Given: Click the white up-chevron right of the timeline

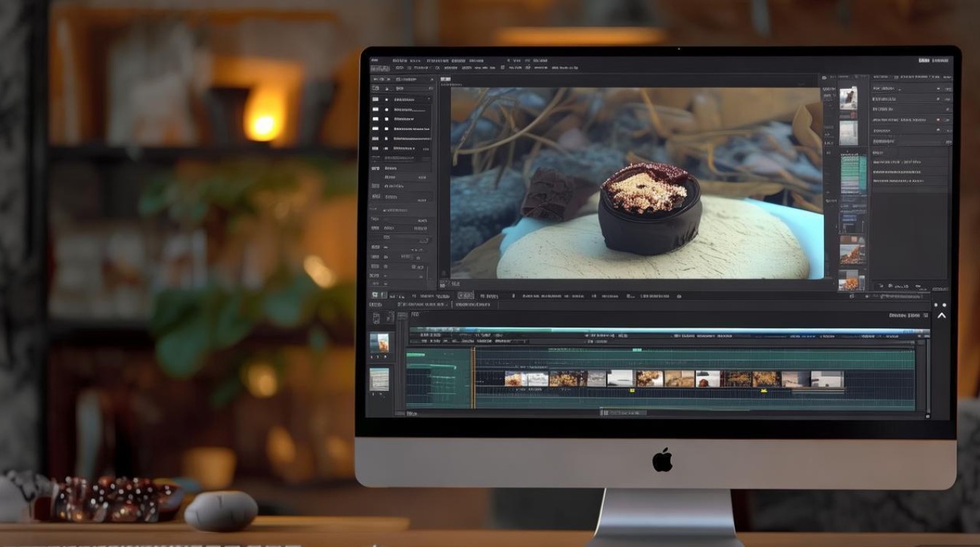Looking at the screenshot, I should click(941, 316).
